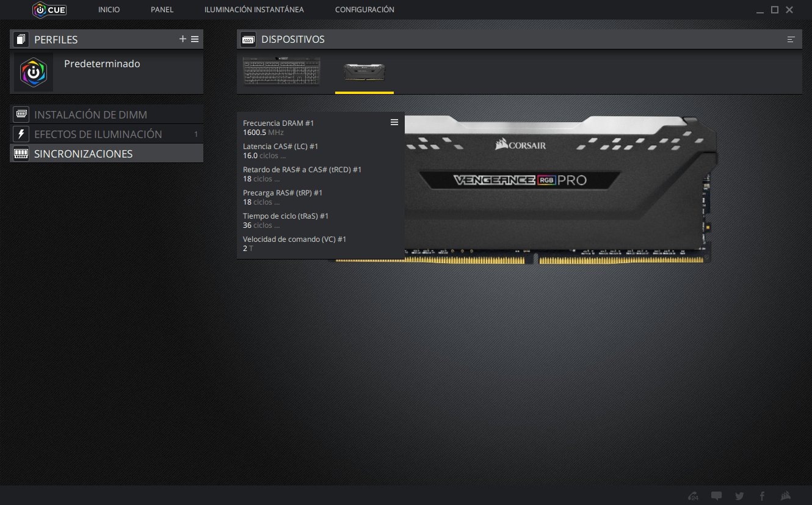Open the CONFIGURACIÓN menu
The image size is (812, 505).
tap(364, 10)
